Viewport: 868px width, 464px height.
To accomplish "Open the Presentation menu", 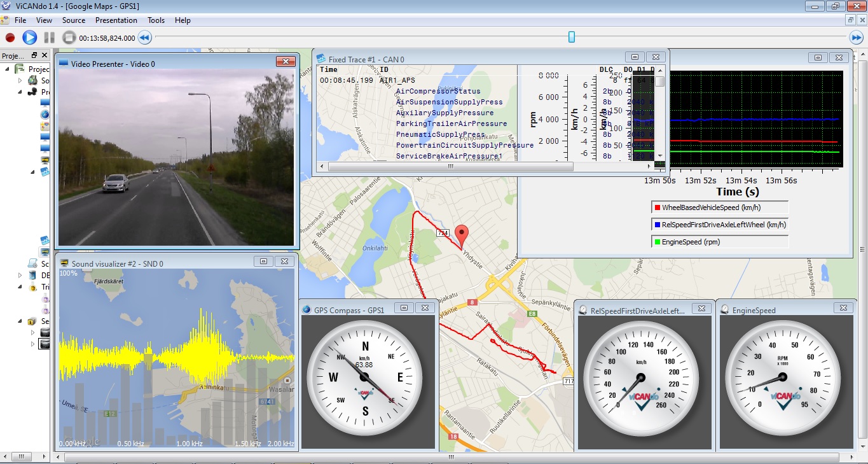I will click(116, 20).
